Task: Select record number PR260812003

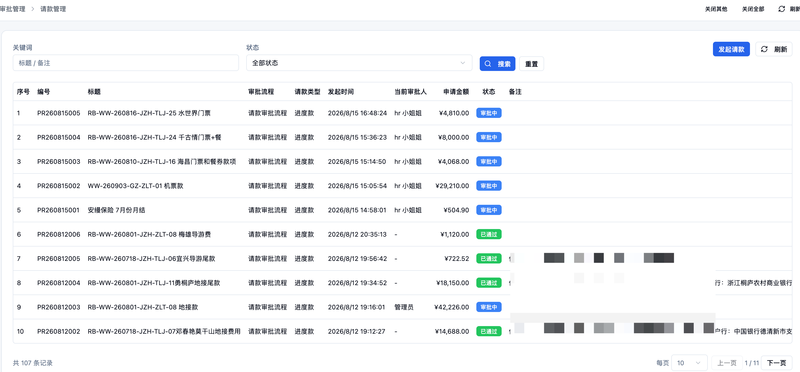Action: [x=59, y=307]
